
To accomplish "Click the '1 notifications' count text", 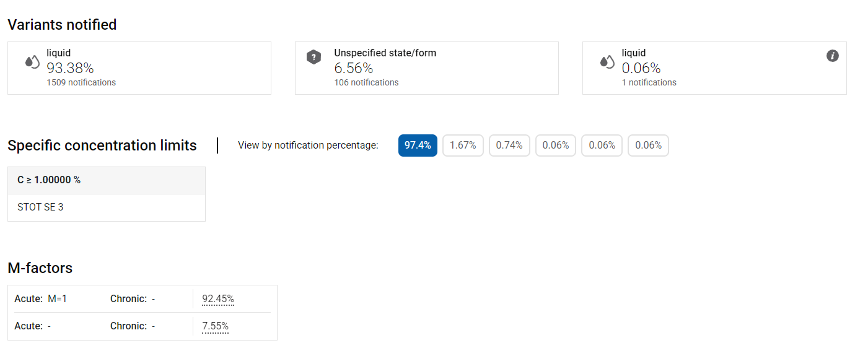I will tap(649, 82).
